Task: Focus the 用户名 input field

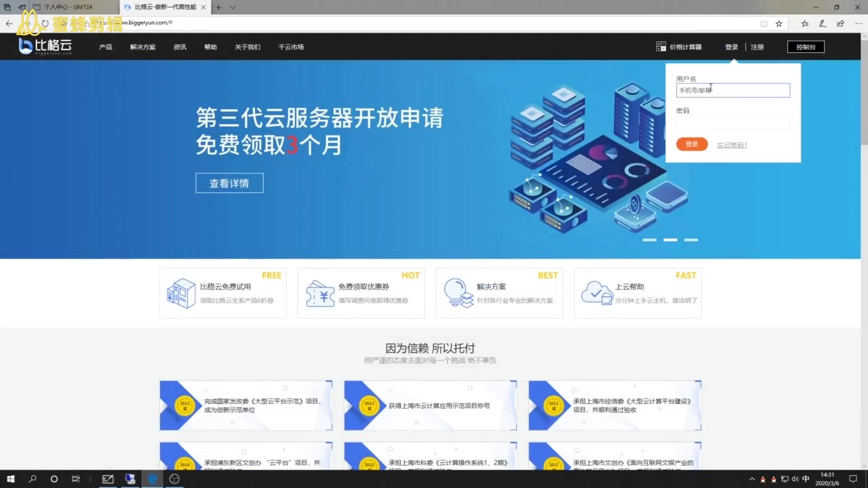Action: point(733,90)
